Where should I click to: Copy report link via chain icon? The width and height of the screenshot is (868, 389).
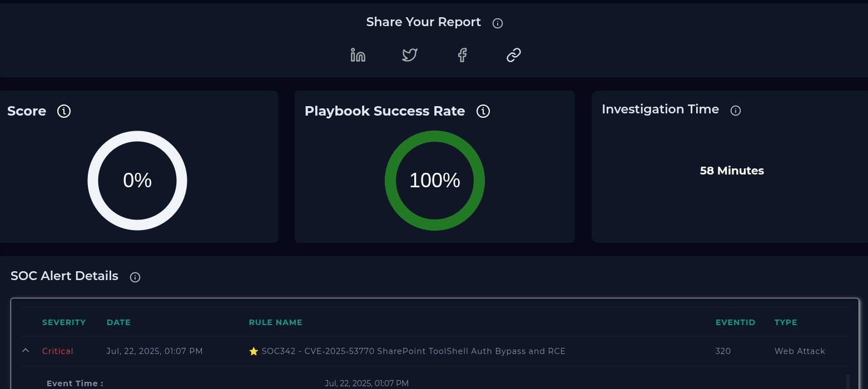pyautogui.click(x=514, y=55)
